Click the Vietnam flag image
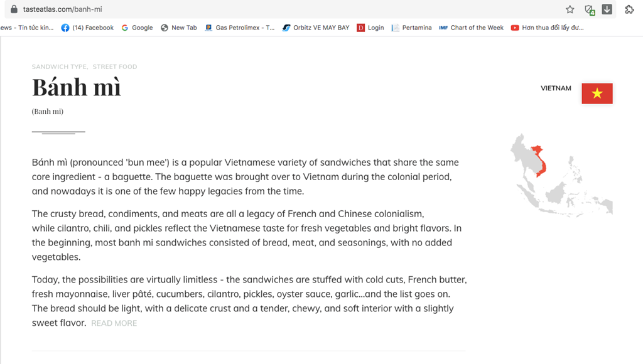Viewport: 643px width, 364px height. (597, 94)
